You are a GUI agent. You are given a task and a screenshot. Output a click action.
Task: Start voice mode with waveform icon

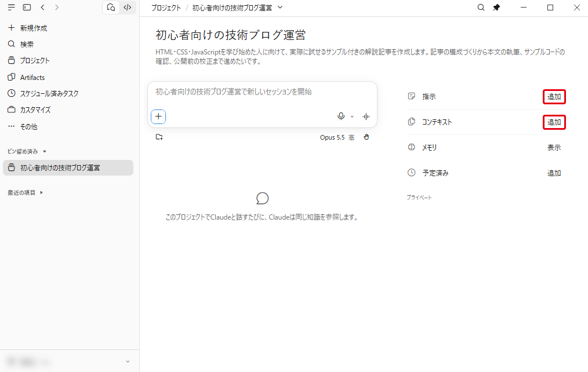(366, 116)
